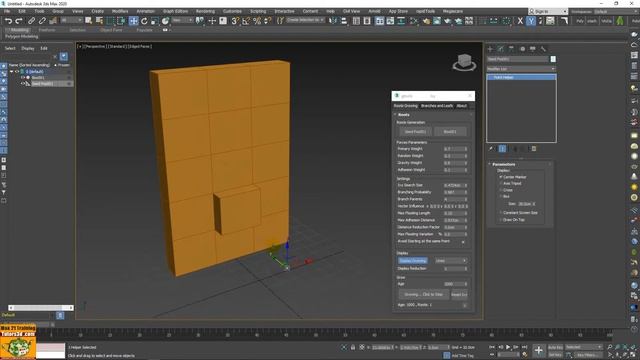Image resolution: width=640 pixels, height=360 pixels.
Task: Open the Modifier List dropdown
Action: [x=521, y=69]
